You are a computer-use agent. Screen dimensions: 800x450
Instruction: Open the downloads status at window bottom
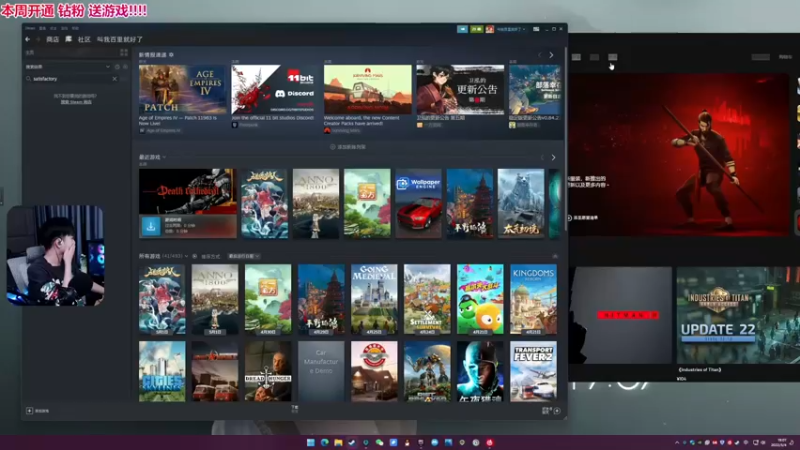(295, 409)
